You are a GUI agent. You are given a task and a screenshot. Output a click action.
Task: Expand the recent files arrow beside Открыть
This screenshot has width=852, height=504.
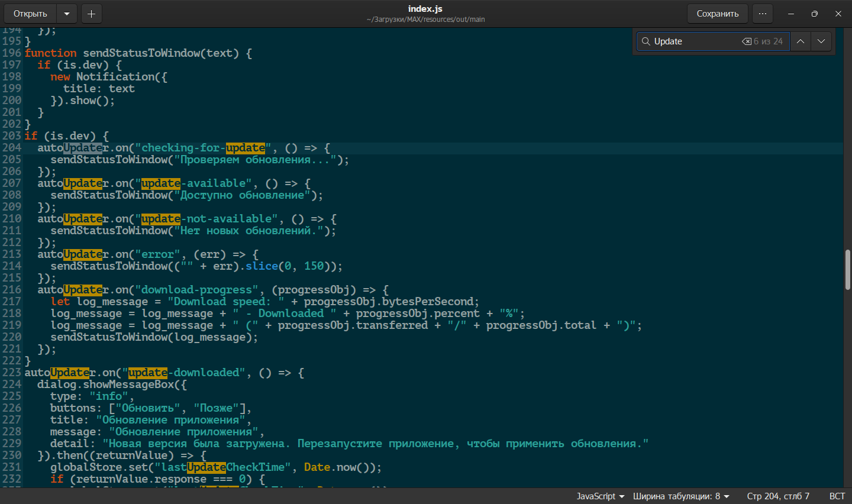point(67,14)
